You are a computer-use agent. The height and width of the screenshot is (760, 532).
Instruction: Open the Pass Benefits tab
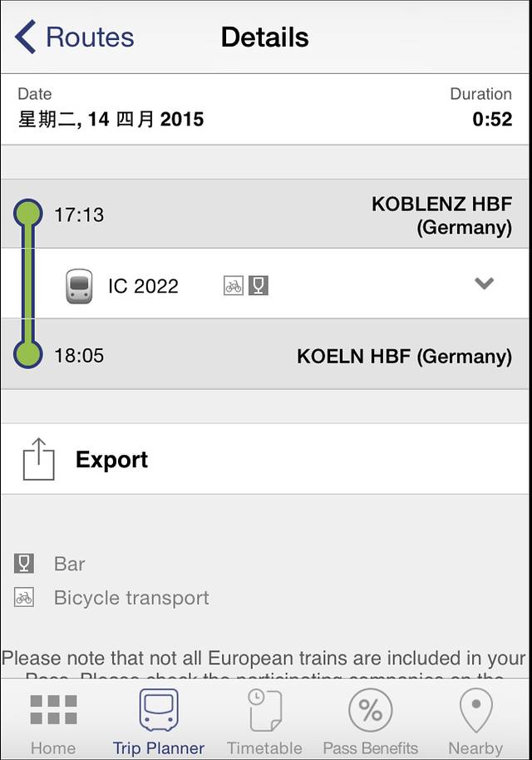(x=370, y=722)
